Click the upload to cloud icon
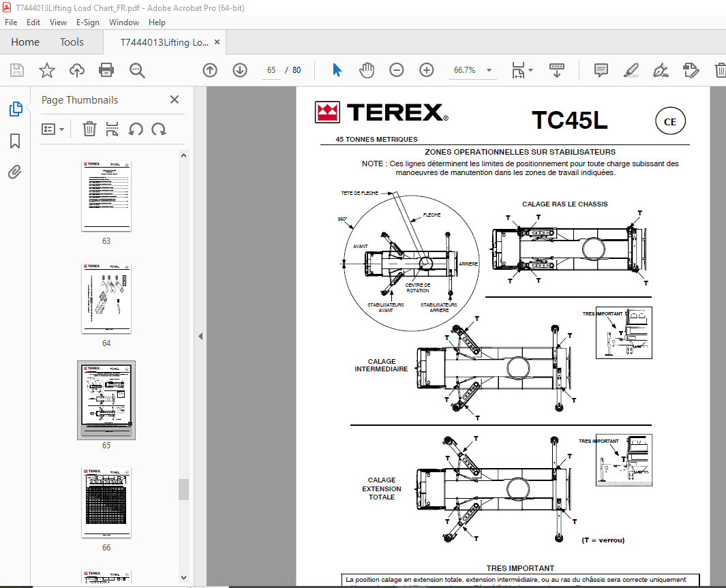Viewport: 726px width, 588px height. pos(77,70)
